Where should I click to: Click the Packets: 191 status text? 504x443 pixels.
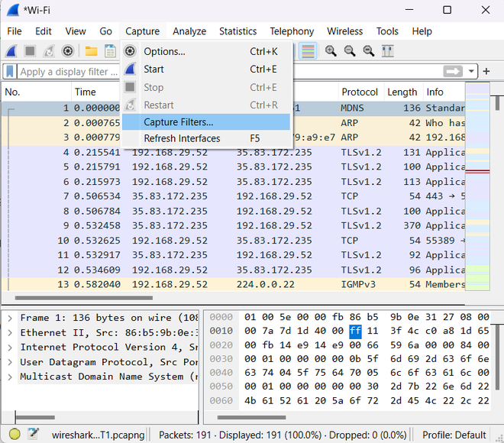[185, 435]
